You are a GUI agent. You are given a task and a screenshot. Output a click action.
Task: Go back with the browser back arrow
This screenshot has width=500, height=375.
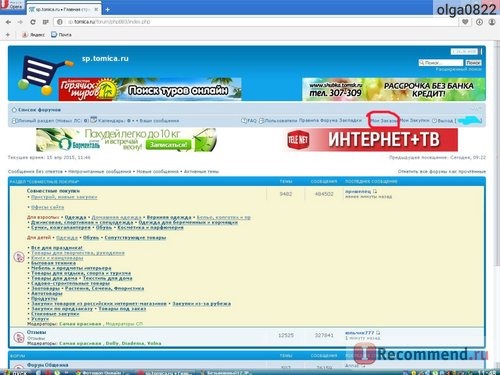pyautogui.click(x=8, y=22)
